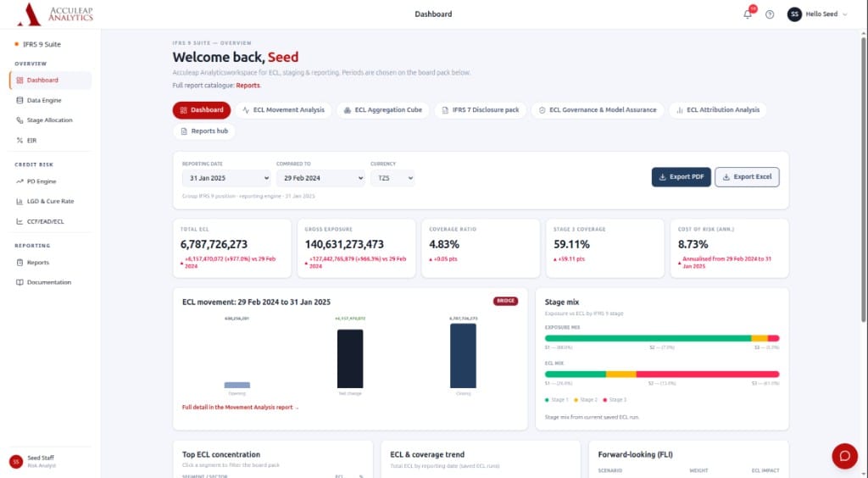Click the Stage 3 Coverage 59.11% value

(571, 244)
